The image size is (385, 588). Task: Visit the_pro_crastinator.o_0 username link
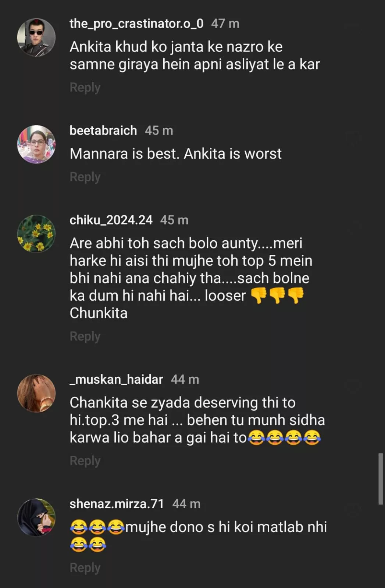[136, 24]
